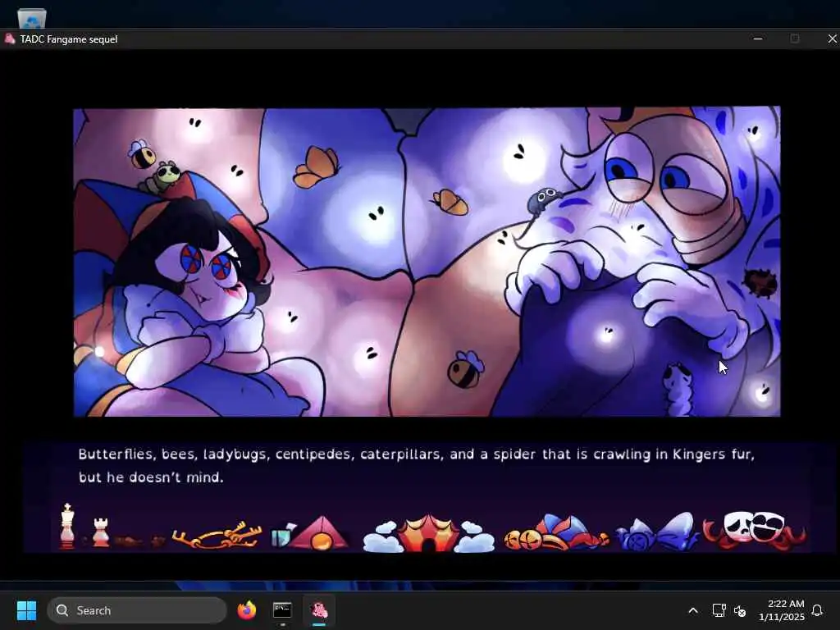The image size is (840, 630).
Task: Click the chess king piece icon
Action: [x=67, y=526]
